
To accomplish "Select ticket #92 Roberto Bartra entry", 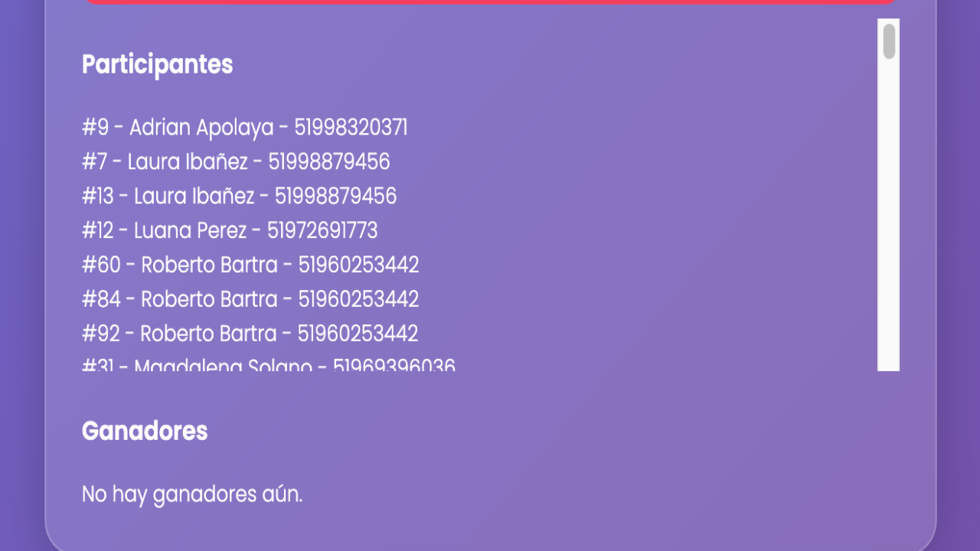I will (250, 333).
